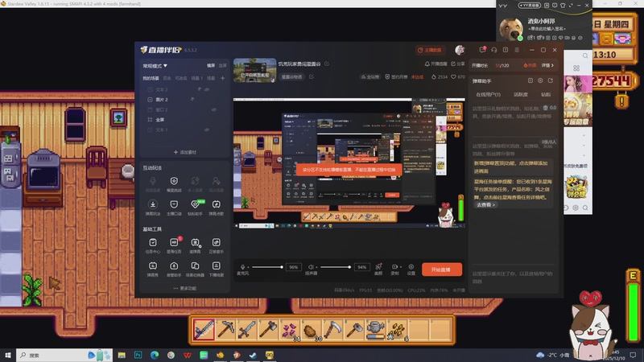The width and height of the screenshot is (644, 362).
Task: Click the speaker 94% value field
Action: point(361,267)
